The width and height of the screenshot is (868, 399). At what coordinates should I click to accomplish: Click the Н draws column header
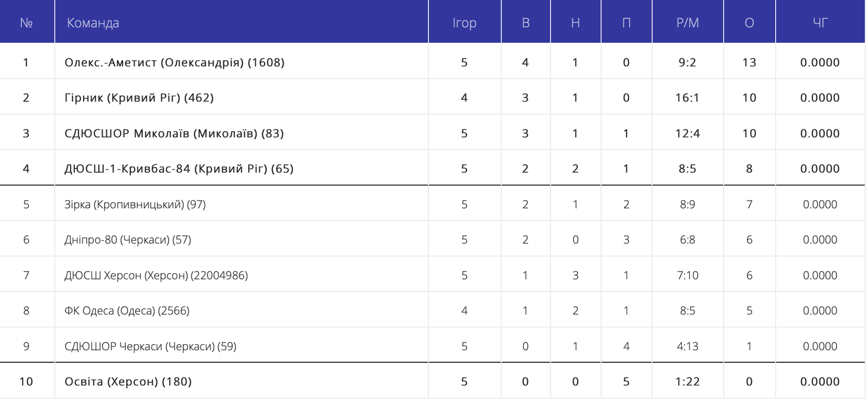coord(576,23)
